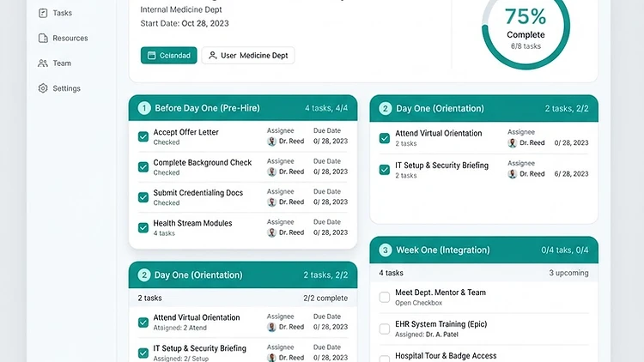Open Settings in the sidebar

click(59, 88)
